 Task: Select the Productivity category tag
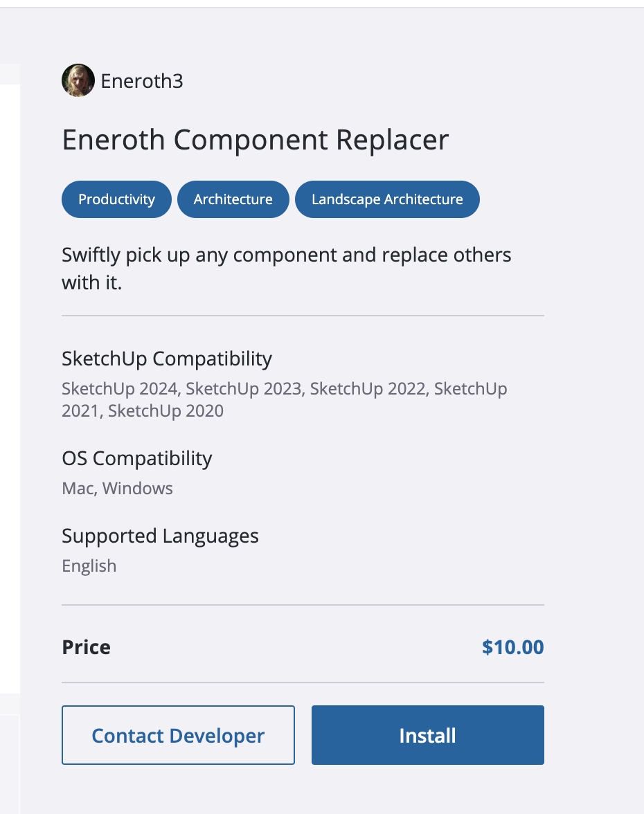(116, 199)
